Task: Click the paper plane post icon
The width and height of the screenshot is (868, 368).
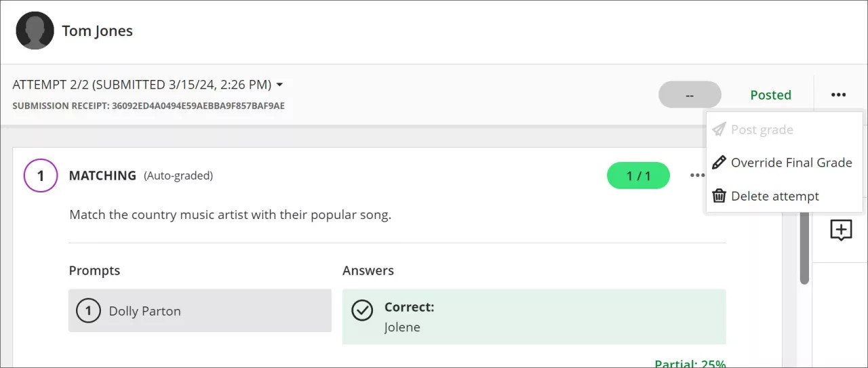Action: pos(719,129)
